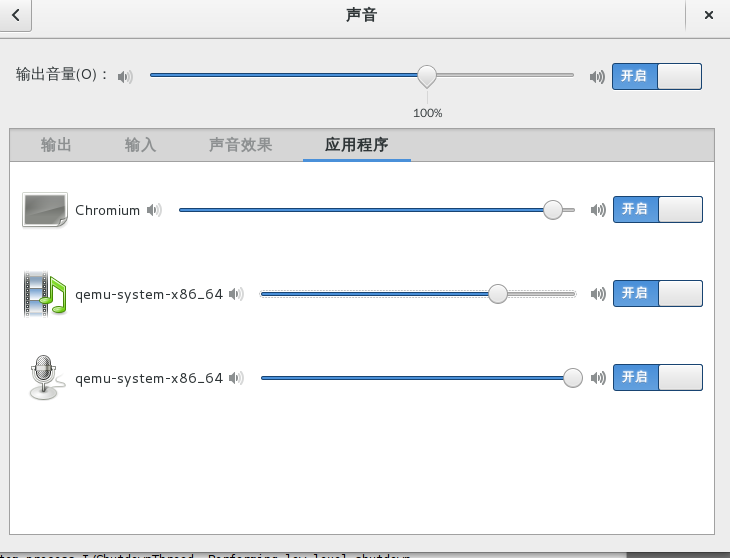
Task: Click the low volume speaker icon beside 输出音量
Action: tap(125, 76)
